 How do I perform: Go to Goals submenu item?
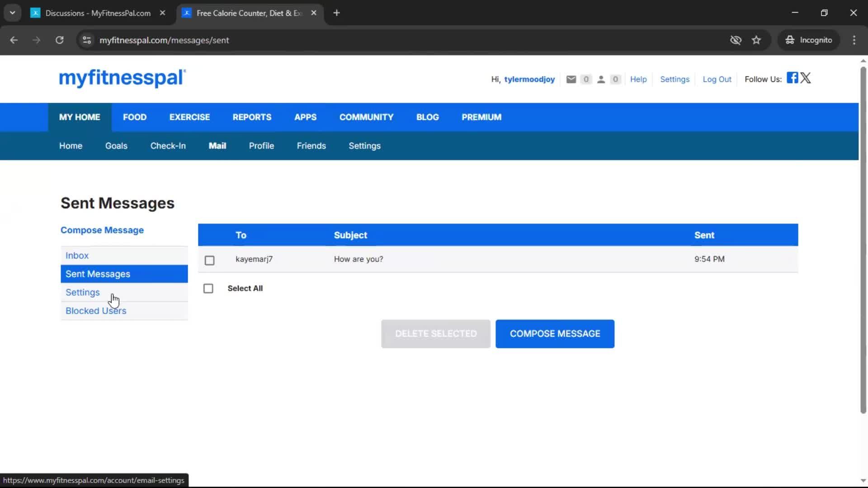click(116, 146)
